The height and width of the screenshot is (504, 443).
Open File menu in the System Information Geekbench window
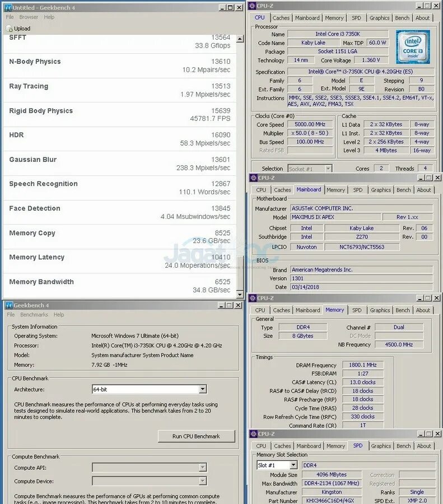(11, 315)
